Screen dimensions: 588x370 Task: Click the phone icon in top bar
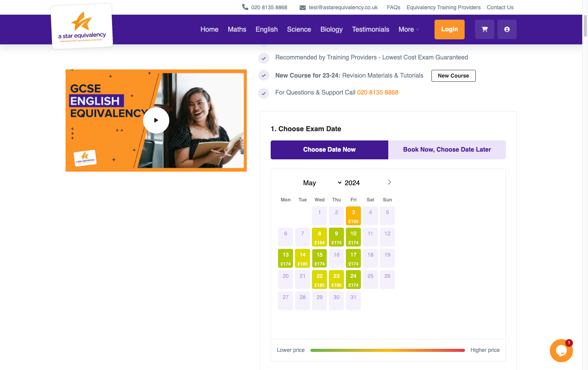245,7
